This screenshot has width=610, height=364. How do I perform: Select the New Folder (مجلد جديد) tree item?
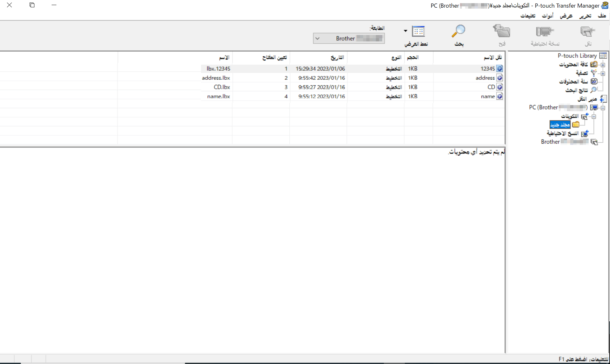pos(560,125)
